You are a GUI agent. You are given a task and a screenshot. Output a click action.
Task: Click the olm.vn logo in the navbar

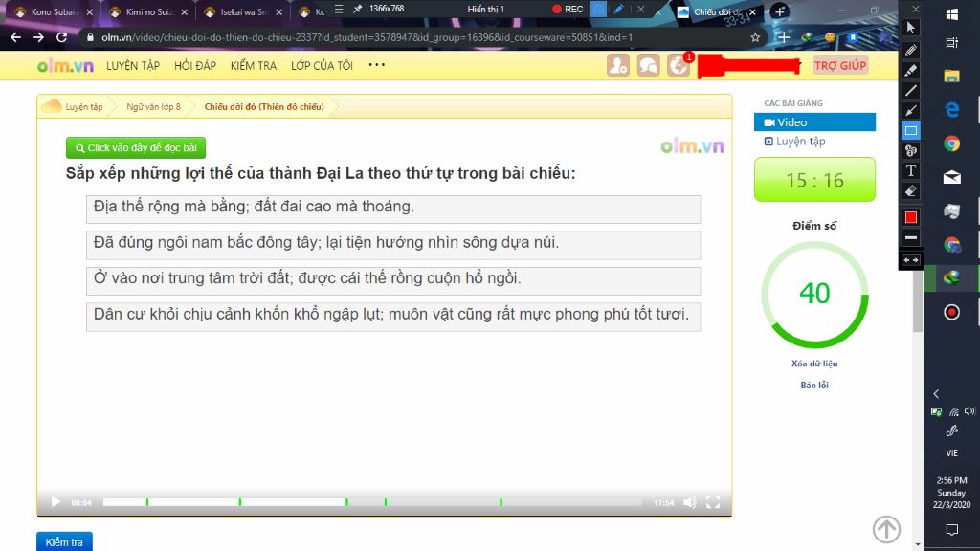click(x=65, y=66)
